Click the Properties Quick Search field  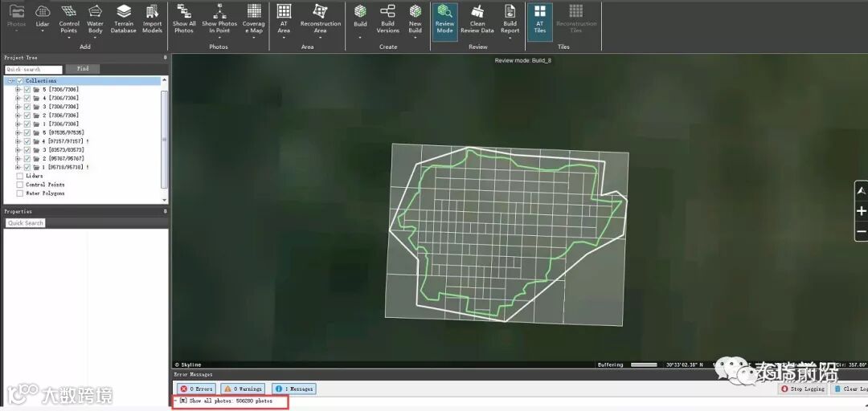pos(26,223)
